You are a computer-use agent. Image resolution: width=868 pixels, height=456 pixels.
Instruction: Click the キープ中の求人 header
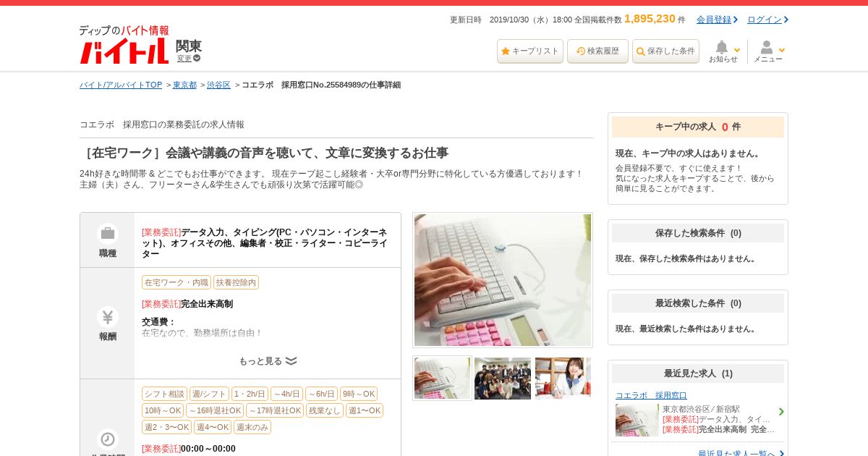pyautogui.click(x=698, y=127)
